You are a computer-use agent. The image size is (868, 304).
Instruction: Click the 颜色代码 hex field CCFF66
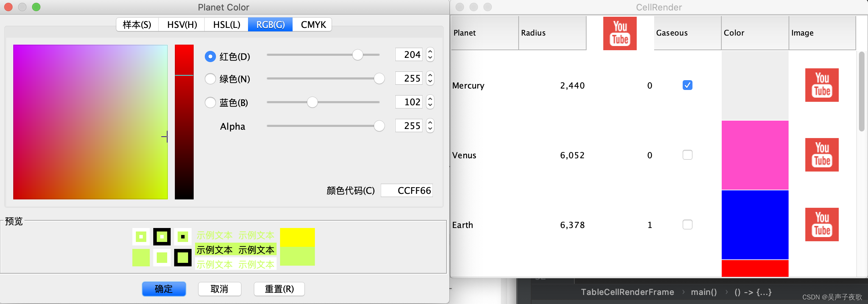pyautogui.click(x=406, y=191)
